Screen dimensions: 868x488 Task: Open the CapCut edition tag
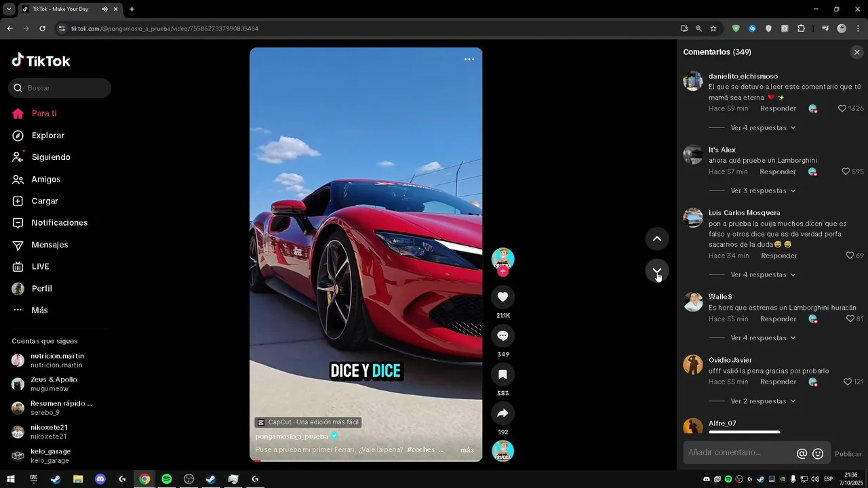click(x=308, y=422)
